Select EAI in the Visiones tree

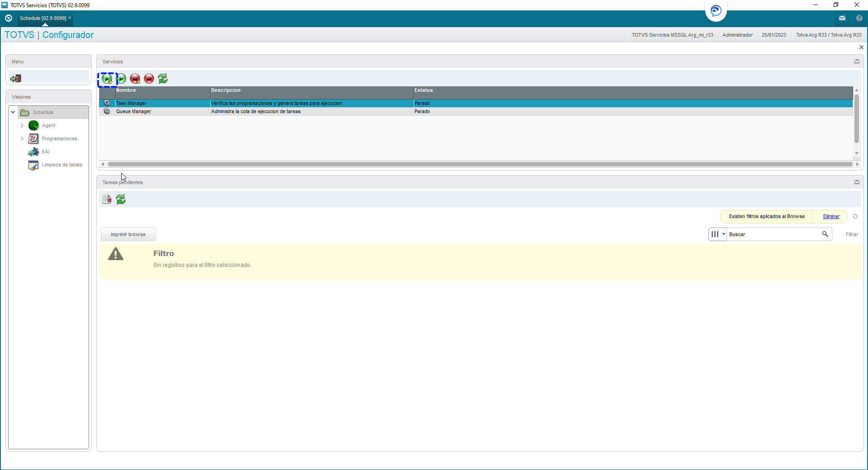coord(46,152)
